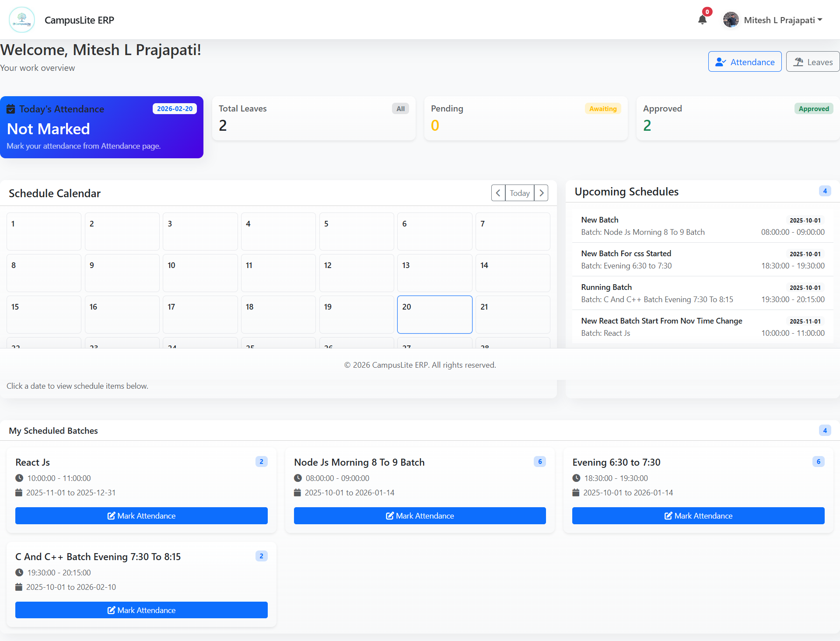Click the CampusLite logo icon
Screen dimensions: 840x641
point(22,20)
